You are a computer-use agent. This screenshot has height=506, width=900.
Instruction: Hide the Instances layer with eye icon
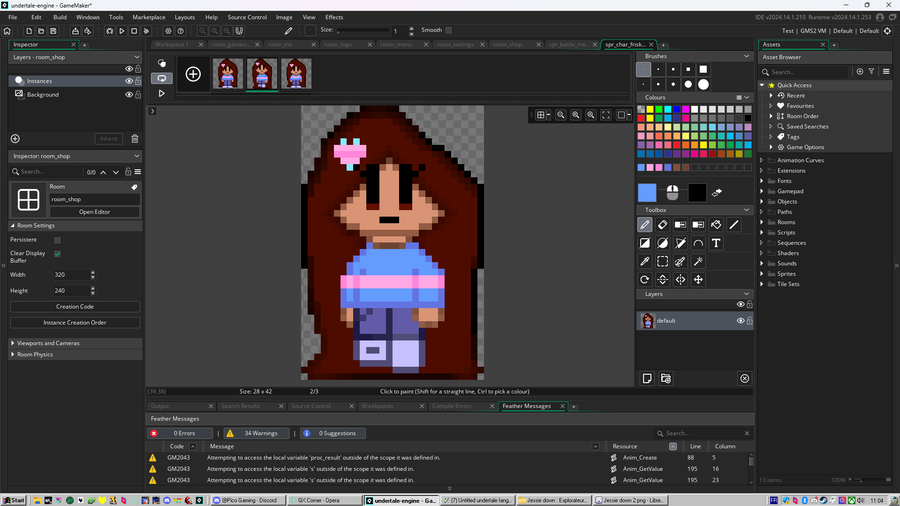point(129,81)
